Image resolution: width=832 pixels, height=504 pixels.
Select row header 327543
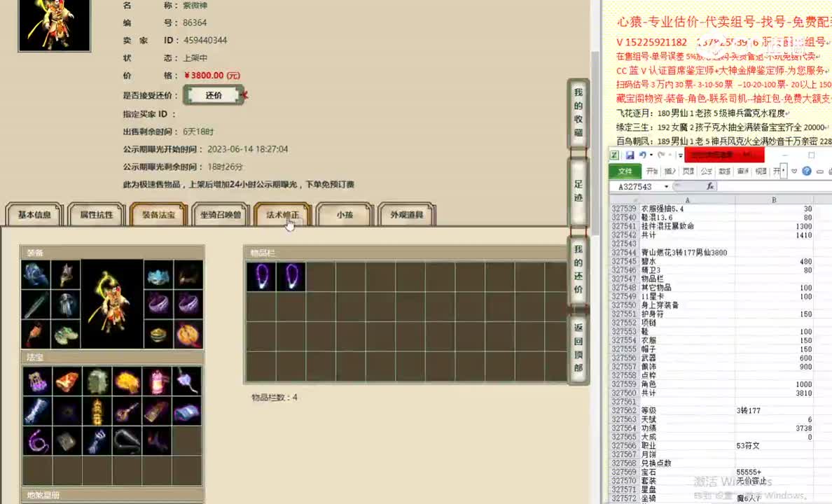(623, 244)
